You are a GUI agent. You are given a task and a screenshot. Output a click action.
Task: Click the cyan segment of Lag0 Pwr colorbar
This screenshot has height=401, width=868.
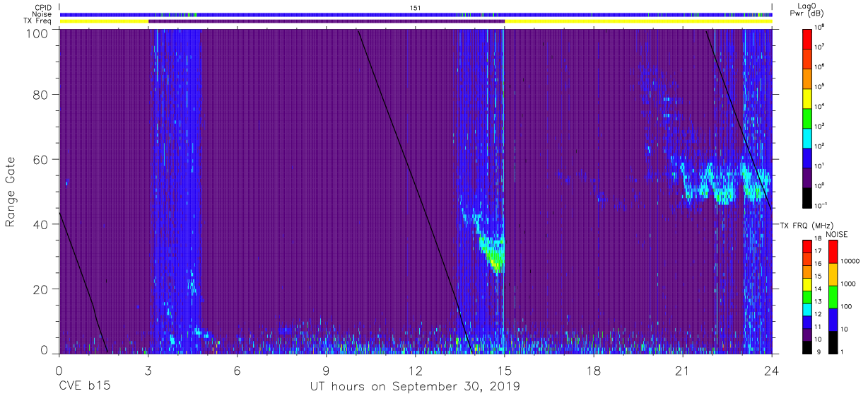[x=807, y=137]
